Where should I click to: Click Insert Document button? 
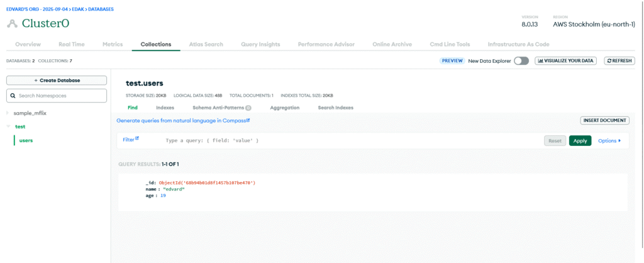[x=604, y=120]
